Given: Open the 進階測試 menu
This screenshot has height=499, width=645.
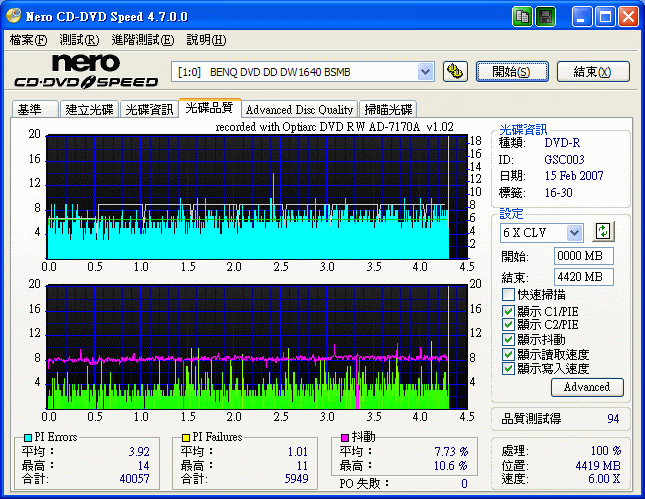Looking at the screenshot, I should click(x=142, y=40).
